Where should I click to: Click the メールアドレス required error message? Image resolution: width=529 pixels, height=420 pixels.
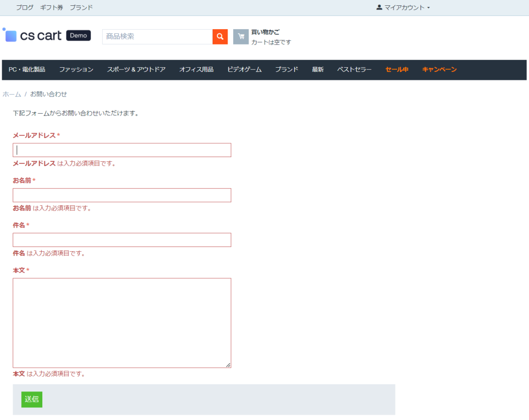(64, 163)
